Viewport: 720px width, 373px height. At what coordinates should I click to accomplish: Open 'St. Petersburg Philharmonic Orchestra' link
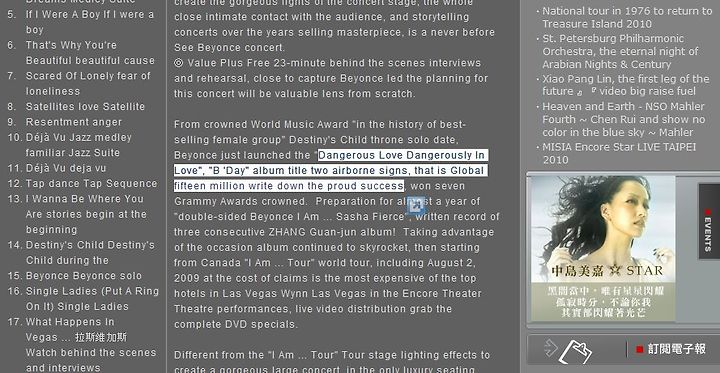point(620,51)
